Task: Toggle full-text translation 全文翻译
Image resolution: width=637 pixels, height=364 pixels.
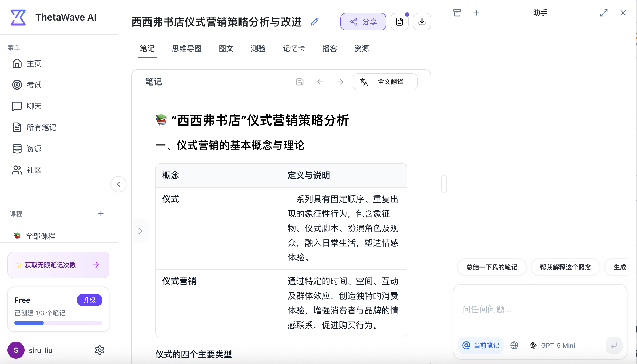Action: [x=385, y=82]
